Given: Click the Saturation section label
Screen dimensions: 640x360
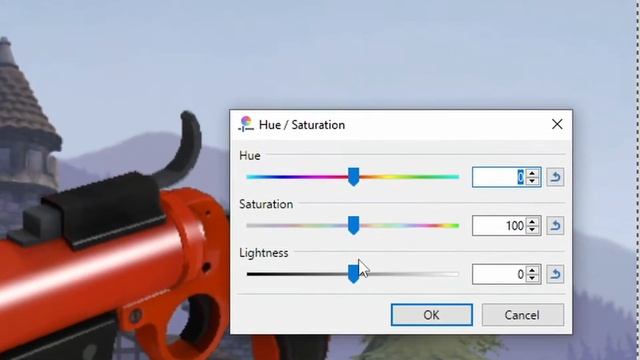Looking at the screenshot, I should pyautogui.click(x=266, y=204).
